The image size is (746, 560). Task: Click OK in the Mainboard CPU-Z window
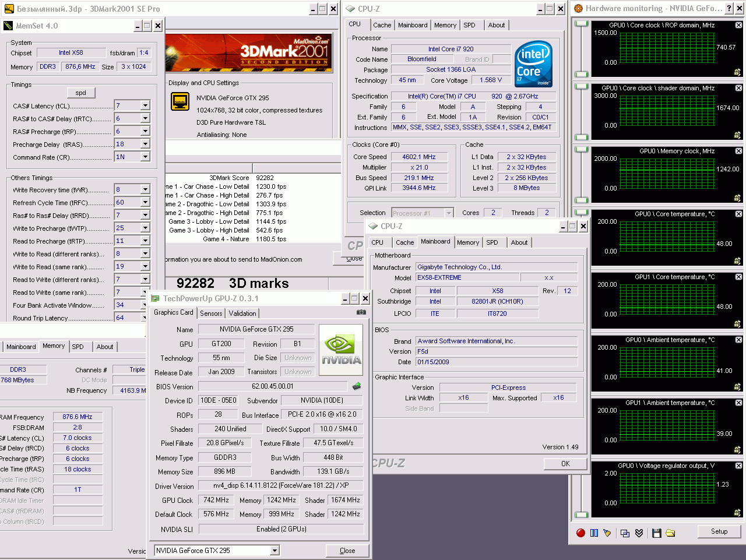(x=565, y=463)
